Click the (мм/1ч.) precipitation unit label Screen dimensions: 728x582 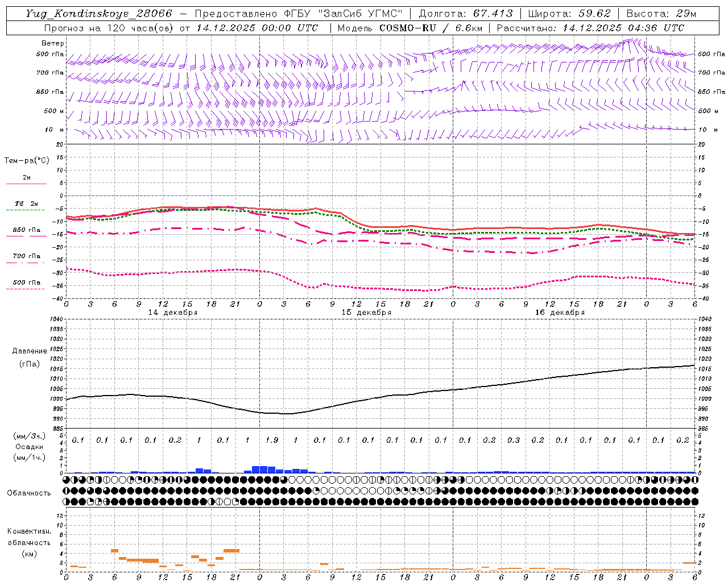click(29, 458)
